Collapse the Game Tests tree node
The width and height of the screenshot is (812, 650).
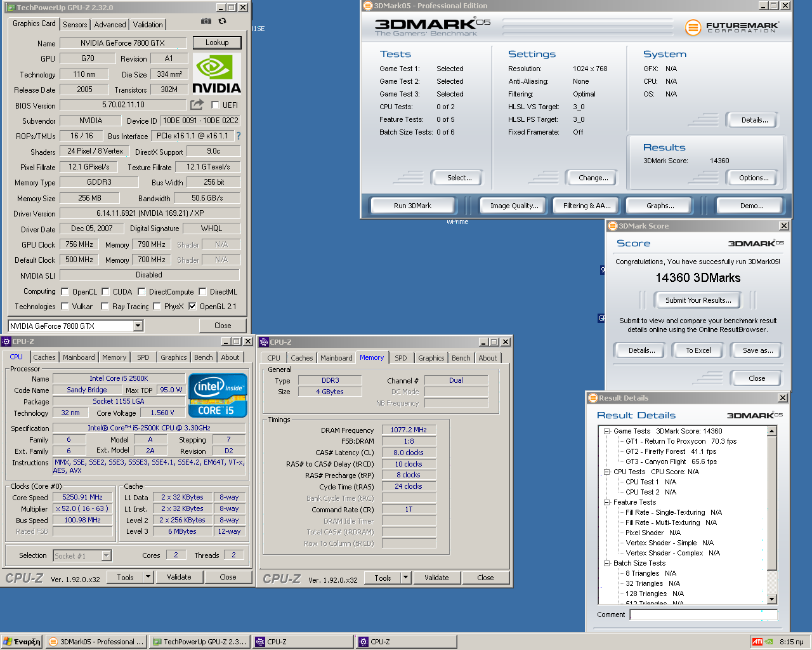[x=606, y=431]
